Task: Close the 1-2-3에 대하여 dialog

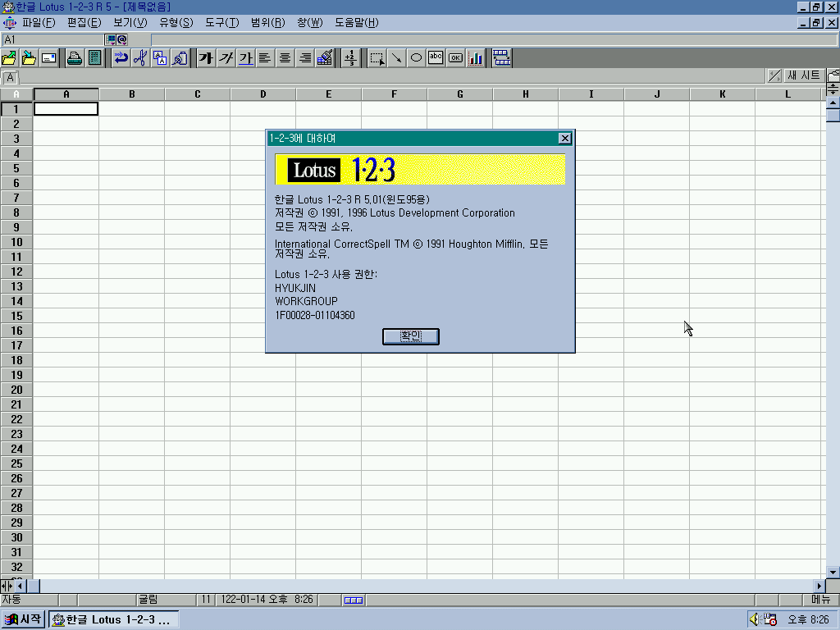Action: tap(564, 138)
